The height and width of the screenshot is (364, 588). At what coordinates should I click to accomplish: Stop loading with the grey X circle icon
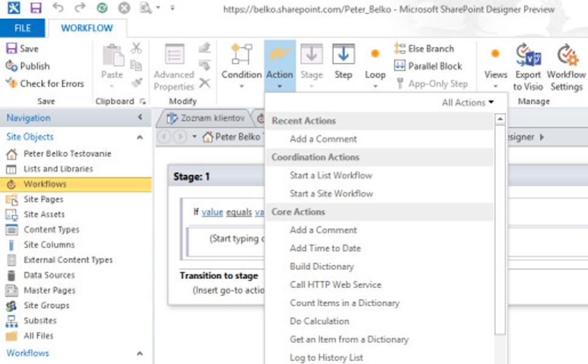[124, 8]
